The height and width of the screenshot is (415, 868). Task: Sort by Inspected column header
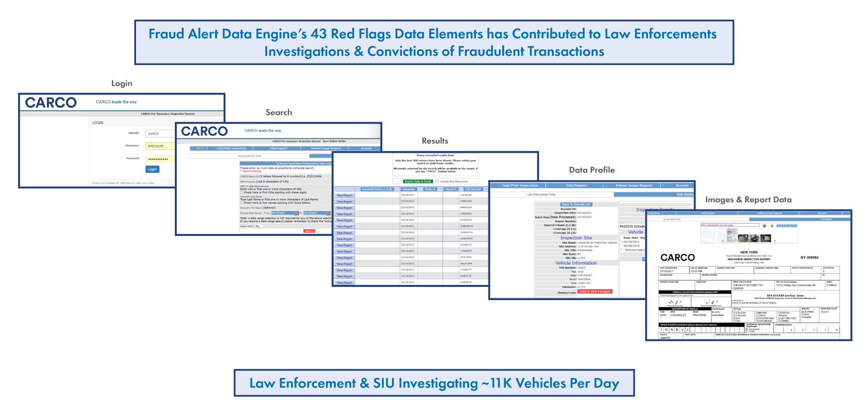(408, 189)
